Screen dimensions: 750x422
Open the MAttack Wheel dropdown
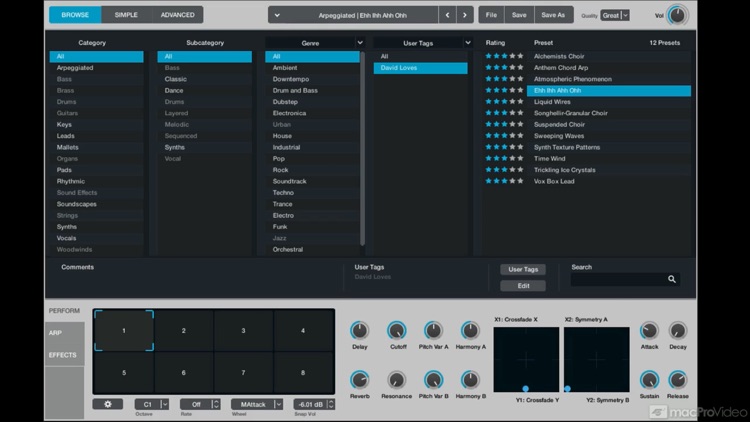click(x=257, y=404)
